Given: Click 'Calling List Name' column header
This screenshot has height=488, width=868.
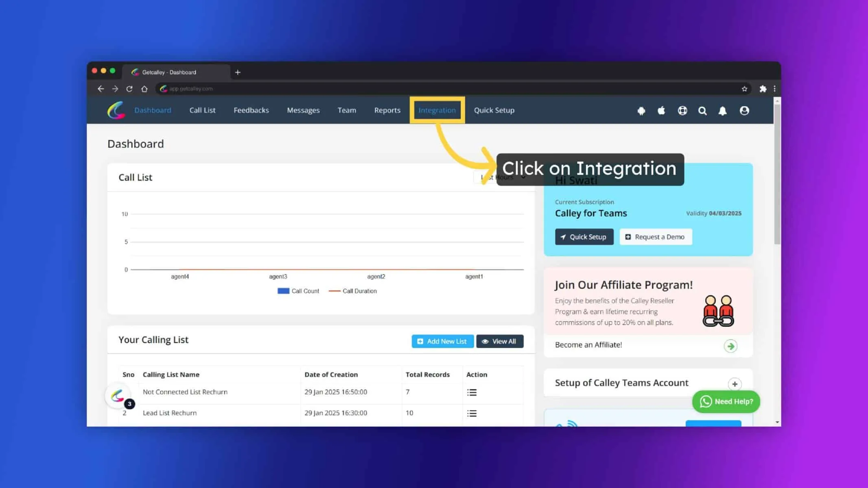Looking at the screenshot, I should pos(171,375).
